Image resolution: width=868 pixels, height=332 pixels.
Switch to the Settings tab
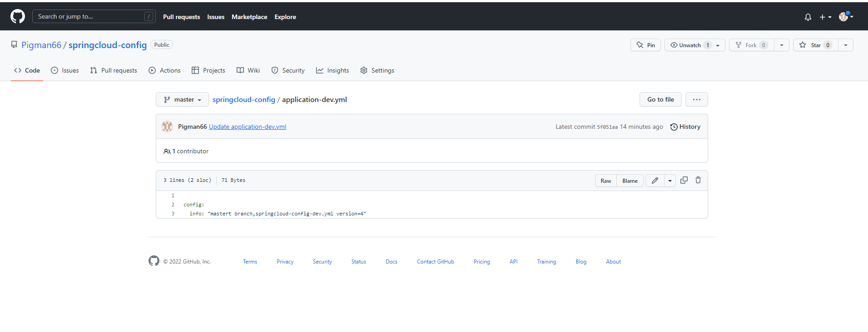tap(377, 70)
